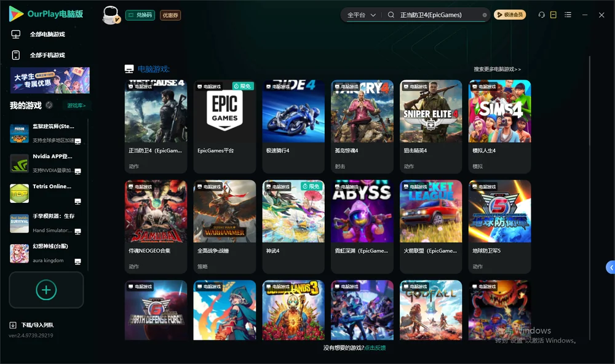Image resolution: width=615 pixels, height=364 pixels.
Task: Select 监狱建筑师 game icon in sidebar
Action: pyautogui.click(x=19, y=133)
